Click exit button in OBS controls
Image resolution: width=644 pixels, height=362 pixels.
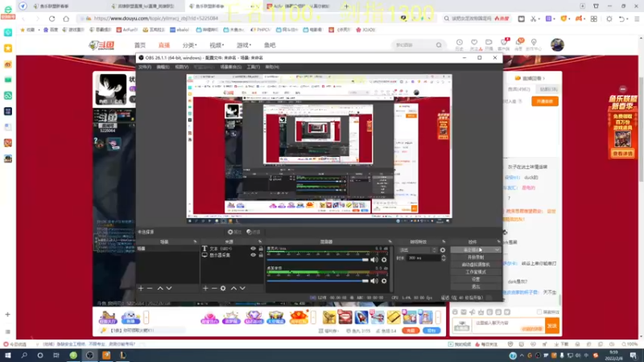(476, 287)
